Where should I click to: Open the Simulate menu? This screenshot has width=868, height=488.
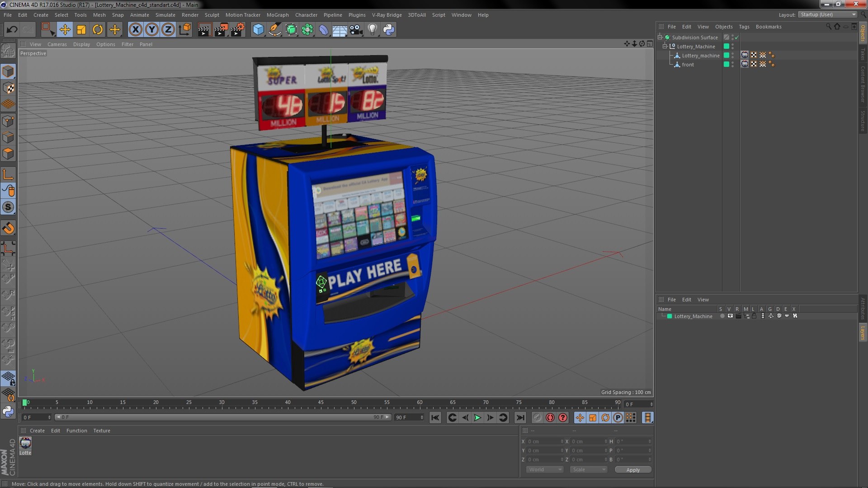[165, 15]
